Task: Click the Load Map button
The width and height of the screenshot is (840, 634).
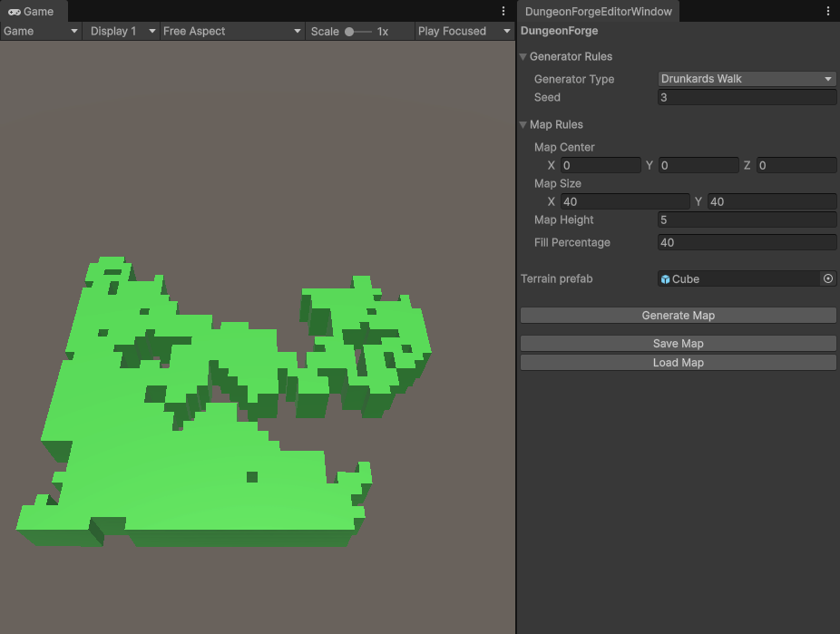Action: (x=678, y=363)
